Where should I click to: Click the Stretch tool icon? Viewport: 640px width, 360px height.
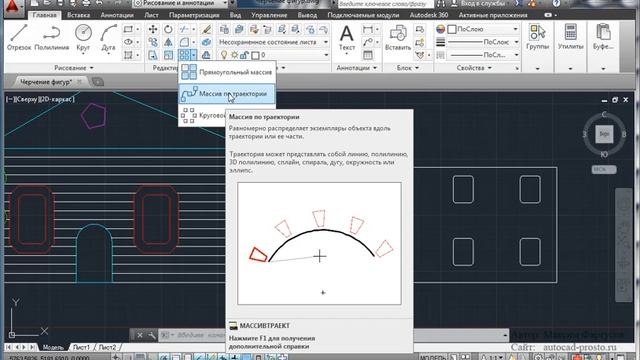(153, 55)
